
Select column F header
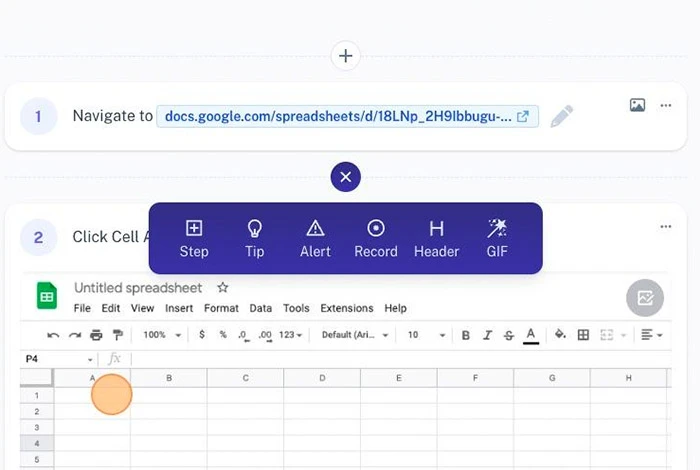[x=475, y=378]
